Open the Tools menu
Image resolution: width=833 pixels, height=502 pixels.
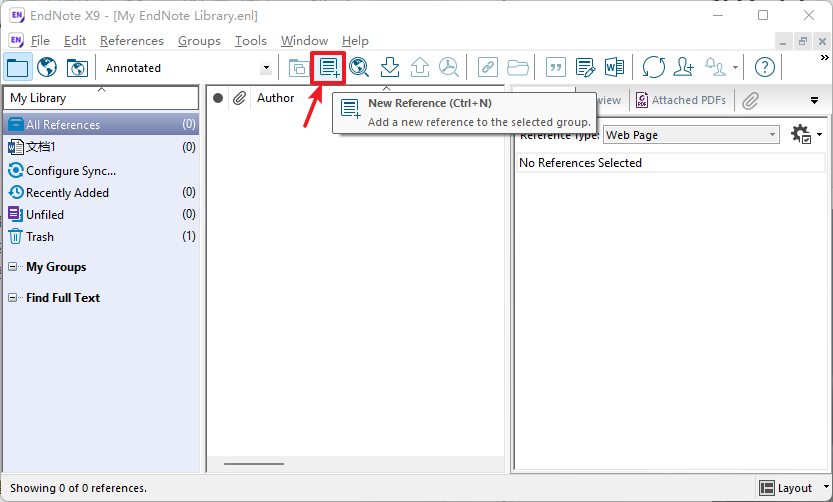pos(251,41)
